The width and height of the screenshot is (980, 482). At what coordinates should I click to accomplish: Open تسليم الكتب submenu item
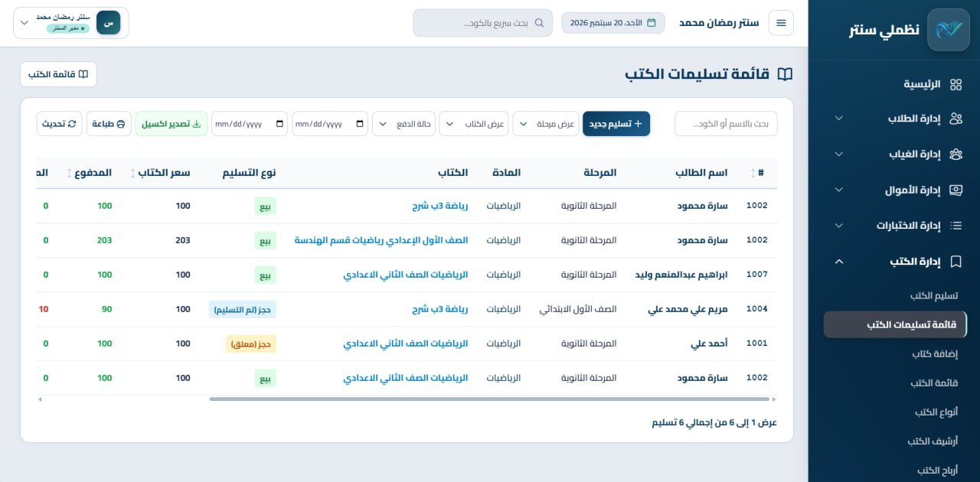click(x=934, y=295)
